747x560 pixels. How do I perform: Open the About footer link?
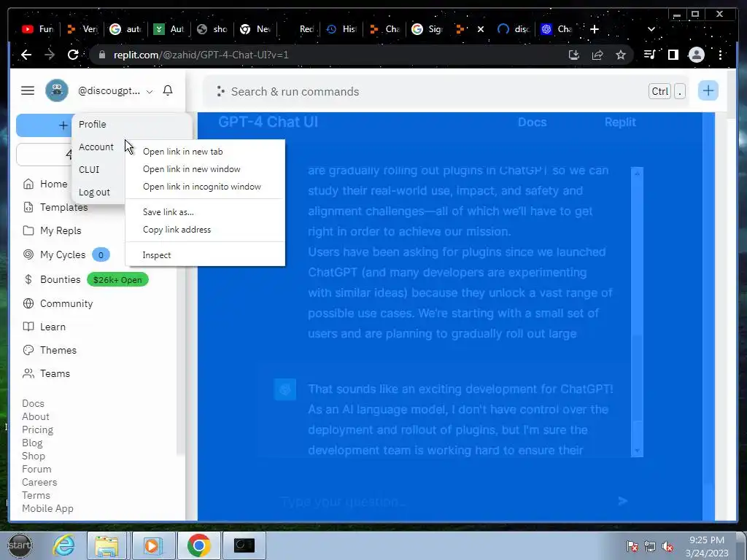[36, 416]
